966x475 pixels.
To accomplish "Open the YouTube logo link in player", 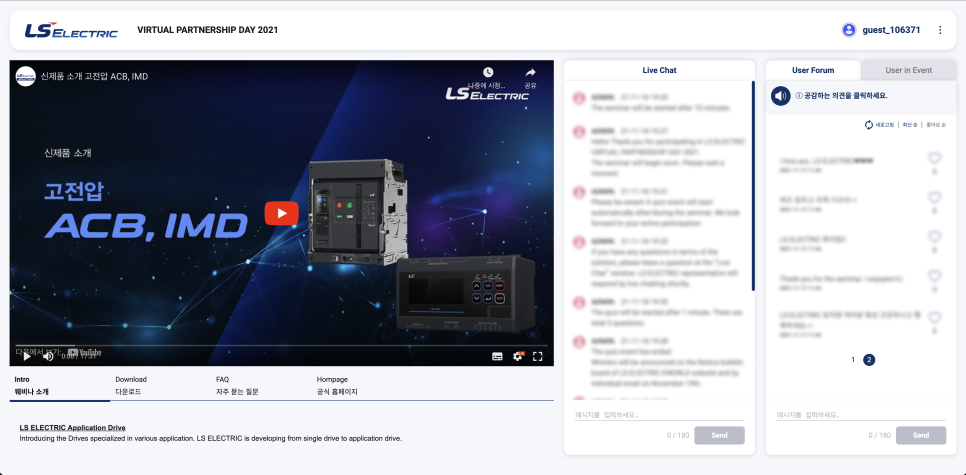I will [x=85, y=352].
